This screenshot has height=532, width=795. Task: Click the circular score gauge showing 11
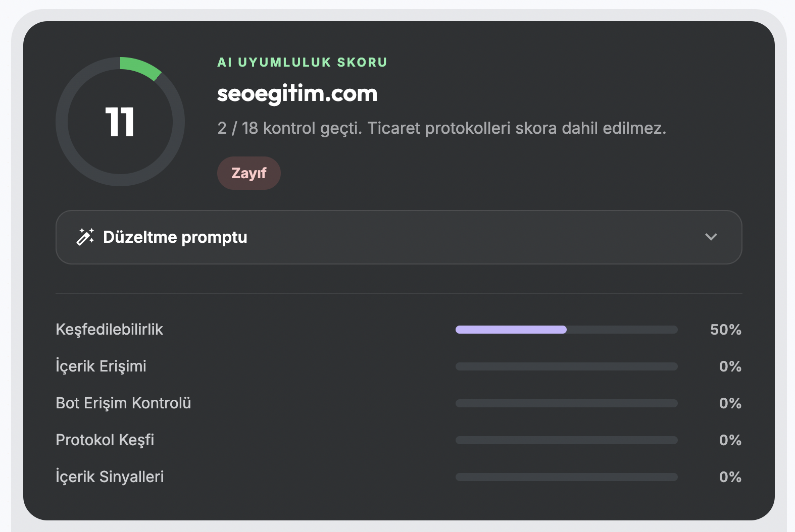click(x=120, y=122)
